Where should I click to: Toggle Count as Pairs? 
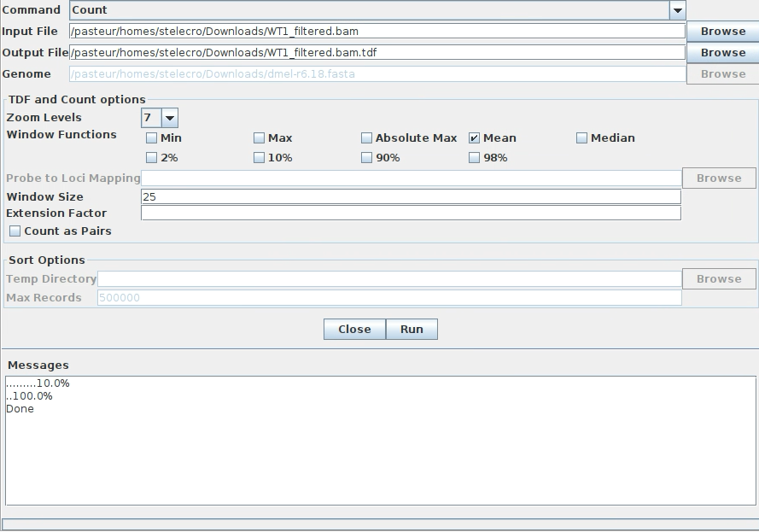click(15, 231)
